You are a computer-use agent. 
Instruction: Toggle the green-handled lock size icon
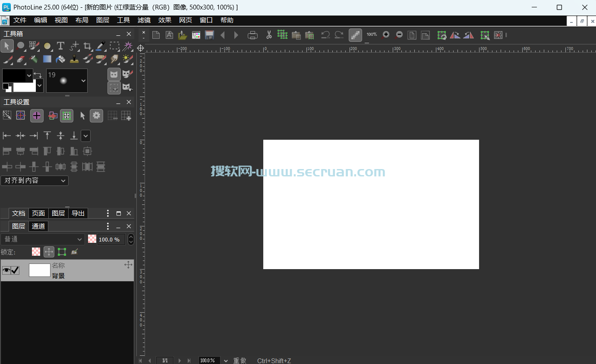pos(62,252)
